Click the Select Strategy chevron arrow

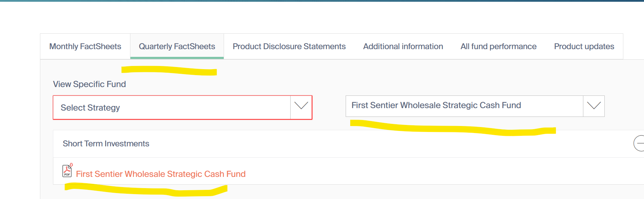(301, 106)
